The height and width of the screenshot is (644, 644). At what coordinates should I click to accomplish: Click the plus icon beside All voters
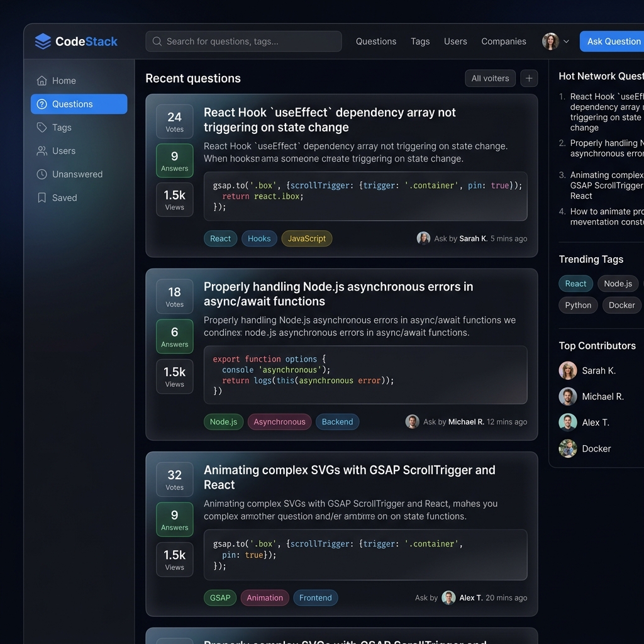pos(529,79)
